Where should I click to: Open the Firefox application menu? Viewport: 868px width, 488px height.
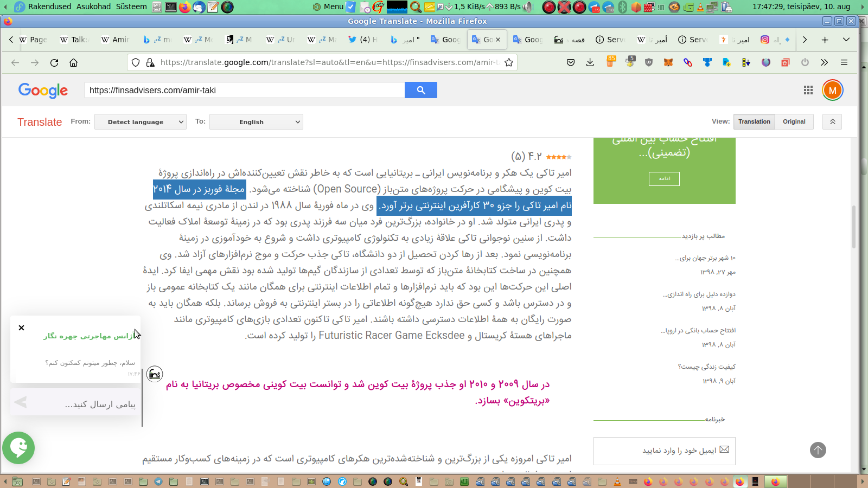click(x=844, y=62)
